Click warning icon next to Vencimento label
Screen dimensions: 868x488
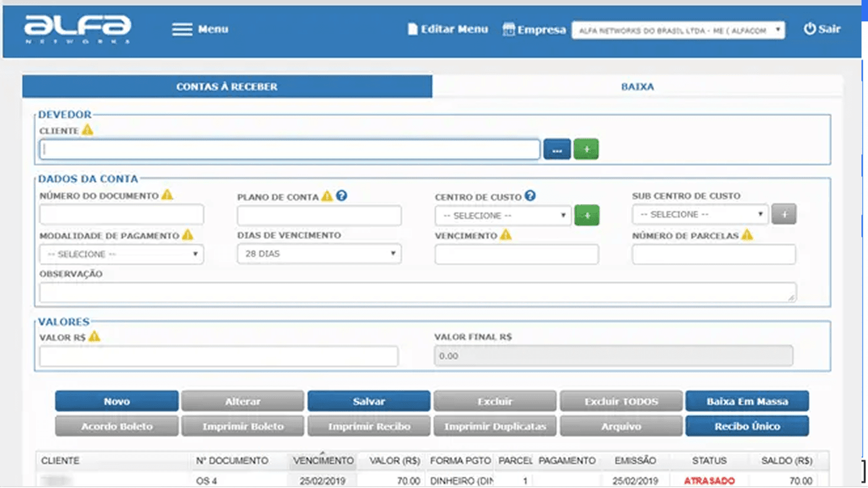506,235
